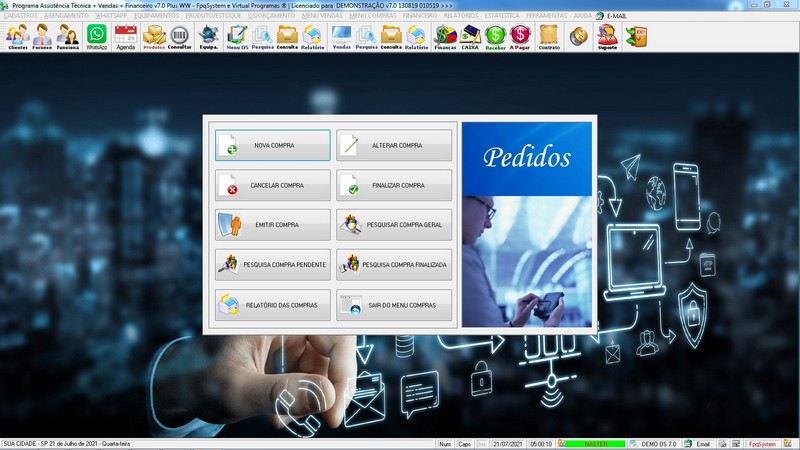The height and width of the screenshot is (450, 800).
Task: Open the Clientes toolbar icon
Action: (x=18, y=37)
